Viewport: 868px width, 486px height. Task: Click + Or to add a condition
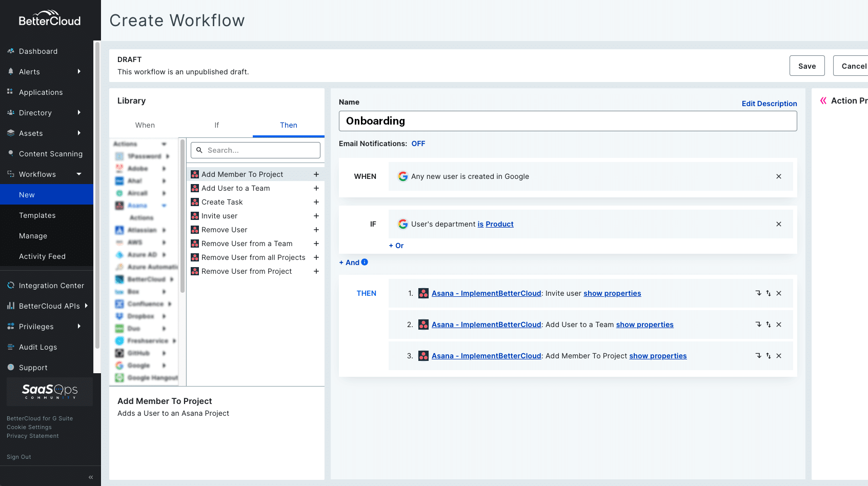(x=396, y=246)
